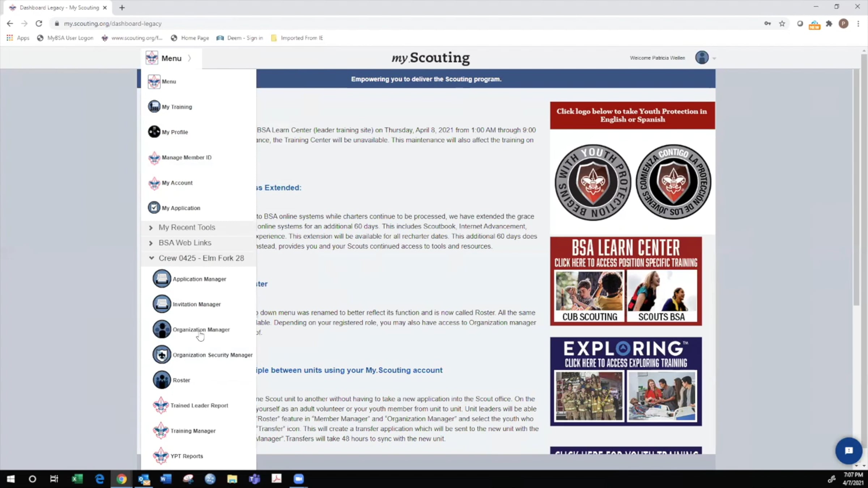Select My Profile menu item

pyautogui.click(x=175, y=132)
